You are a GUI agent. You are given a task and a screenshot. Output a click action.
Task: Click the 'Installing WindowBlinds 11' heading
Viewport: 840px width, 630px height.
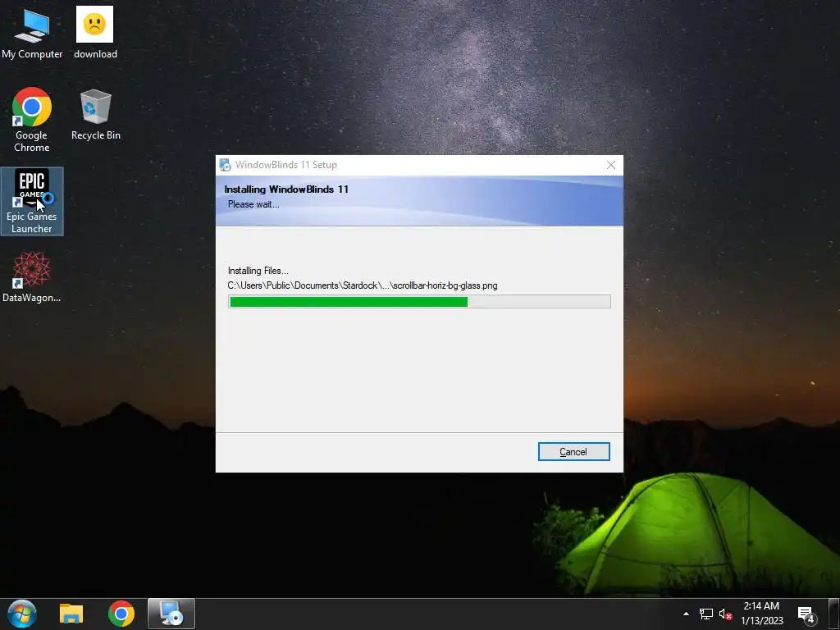(286, 189)
